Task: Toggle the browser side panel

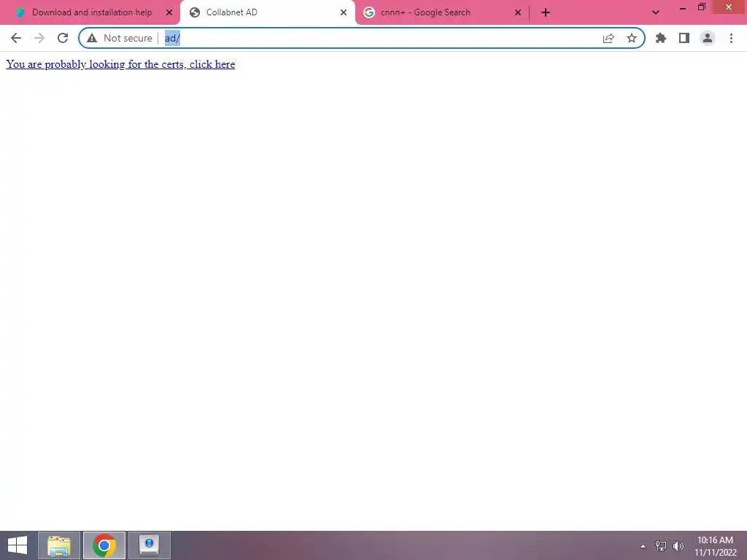Action: click(x=684, y=38)
